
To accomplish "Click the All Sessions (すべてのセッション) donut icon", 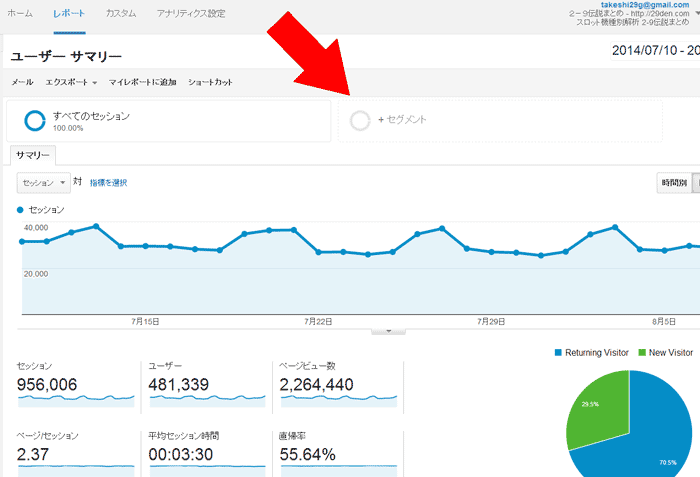I will pos(35,121).
